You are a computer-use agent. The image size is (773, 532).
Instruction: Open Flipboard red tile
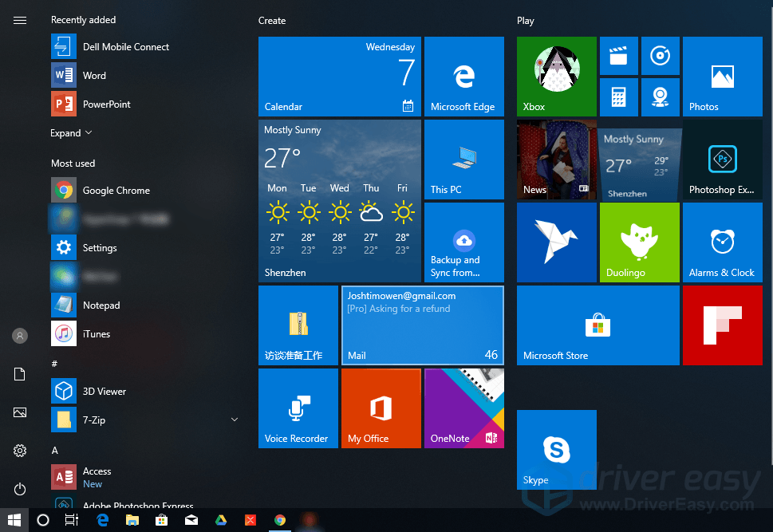(x=723, y=325)
